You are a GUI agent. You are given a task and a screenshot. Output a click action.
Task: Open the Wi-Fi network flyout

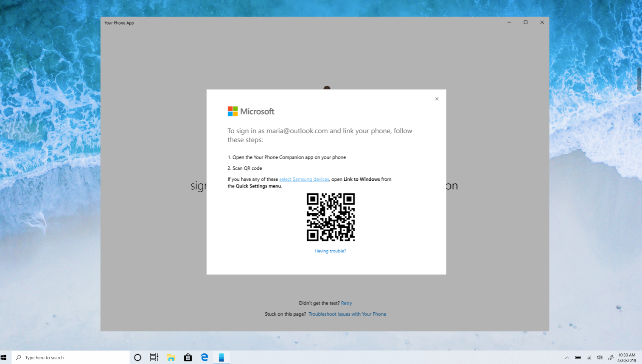[589, 358]
